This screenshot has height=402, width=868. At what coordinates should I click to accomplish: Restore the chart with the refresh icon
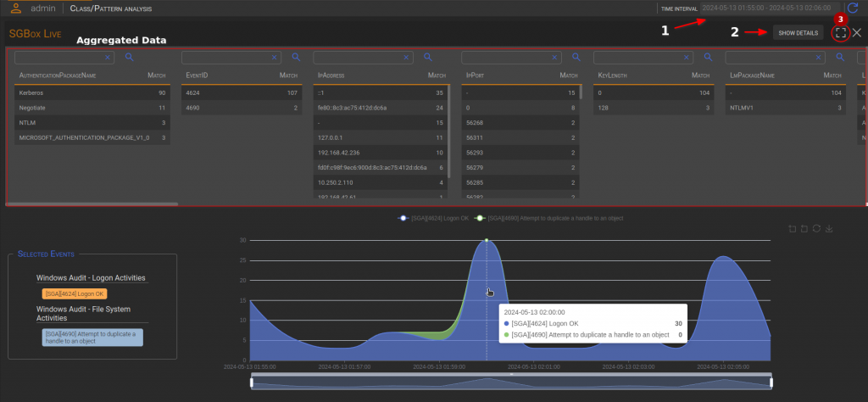click(816, 229)
